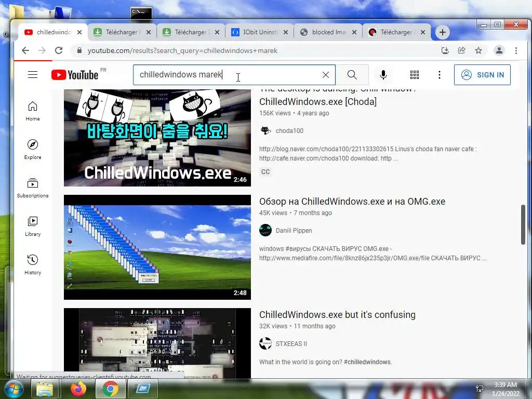Click the STXEEAS II channel name
532x399 pixels.
291,344
